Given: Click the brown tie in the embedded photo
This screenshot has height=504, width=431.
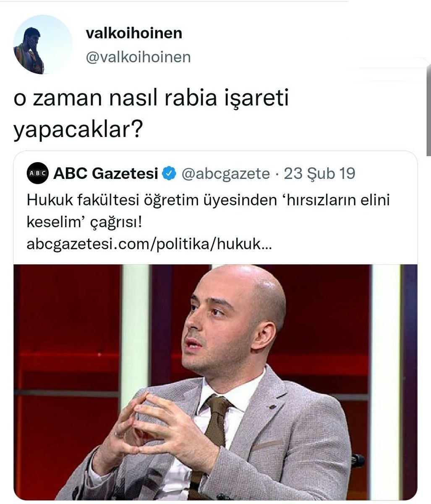Looking at the screenshot, I should [215, 437].
